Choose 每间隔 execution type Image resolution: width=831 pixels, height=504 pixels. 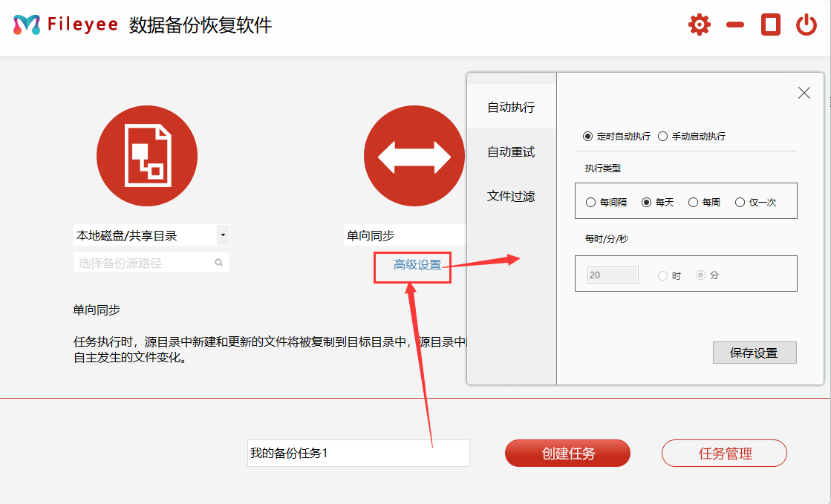point(591,202)
